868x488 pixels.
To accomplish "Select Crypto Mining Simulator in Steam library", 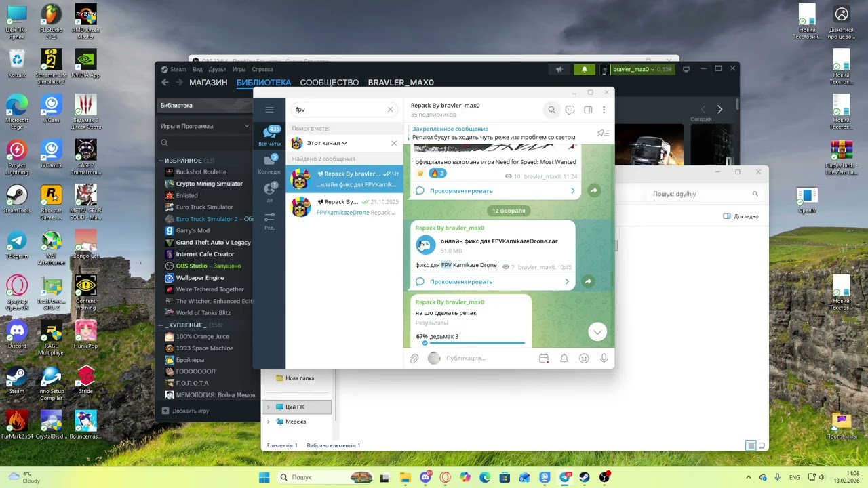I will [x=209, y=184].
